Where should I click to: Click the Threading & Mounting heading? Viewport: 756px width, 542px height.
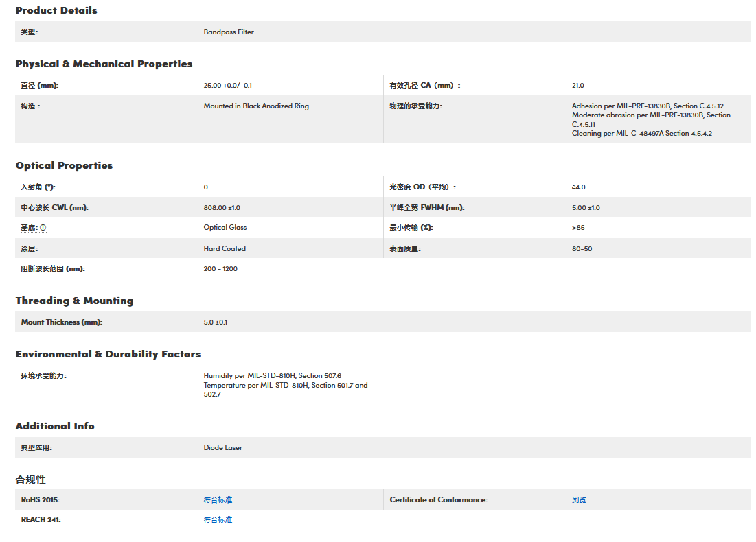[x=74, y=301]
